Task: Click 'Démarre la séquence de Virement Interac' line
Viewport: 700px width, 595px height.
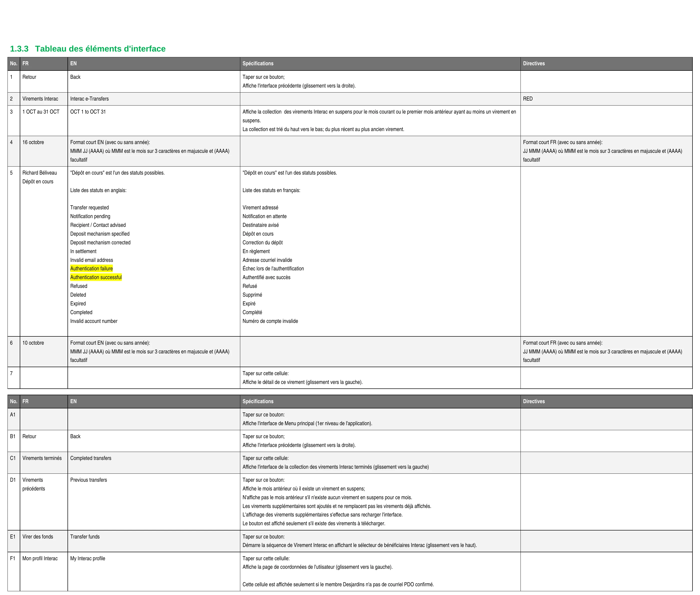Action: (x=359, y=545)
